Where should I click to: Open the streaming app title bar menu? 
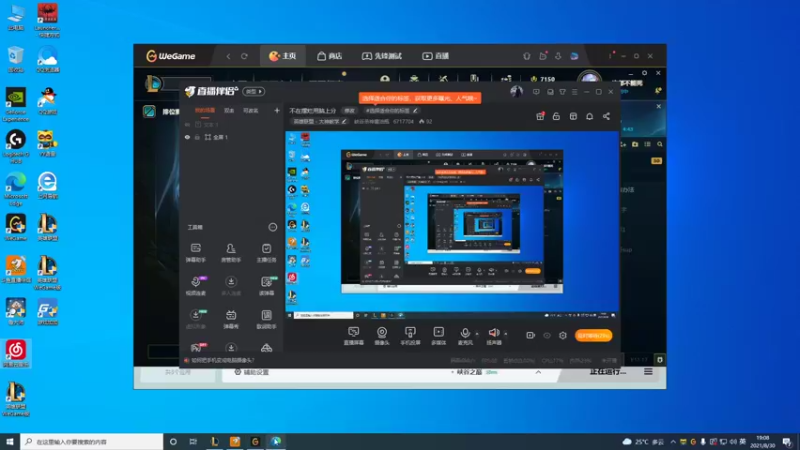pyautogui.click(x=574, y=92)
